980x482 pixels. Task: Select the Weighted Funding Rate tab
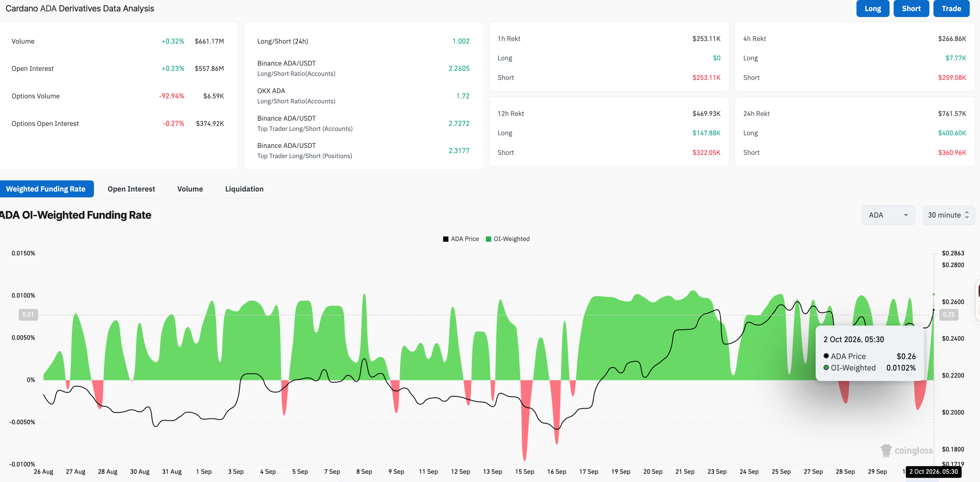[x=46, y=189]
